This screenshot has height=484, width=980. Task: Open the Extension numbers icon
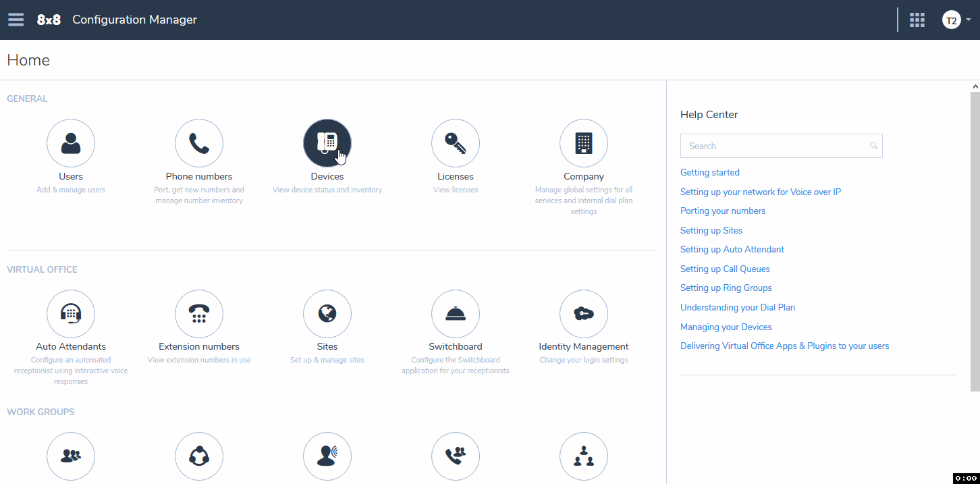click(199, 314)
